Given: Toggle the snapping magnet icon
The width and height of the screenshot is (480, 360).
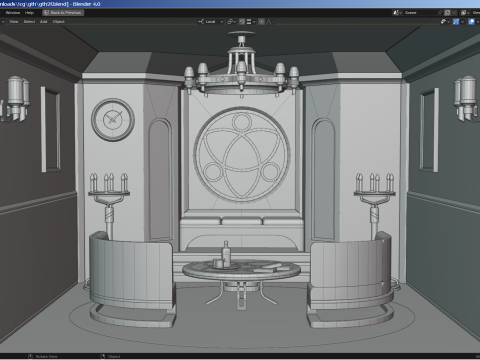Looking at the screenshot, I should pos(242,22).
